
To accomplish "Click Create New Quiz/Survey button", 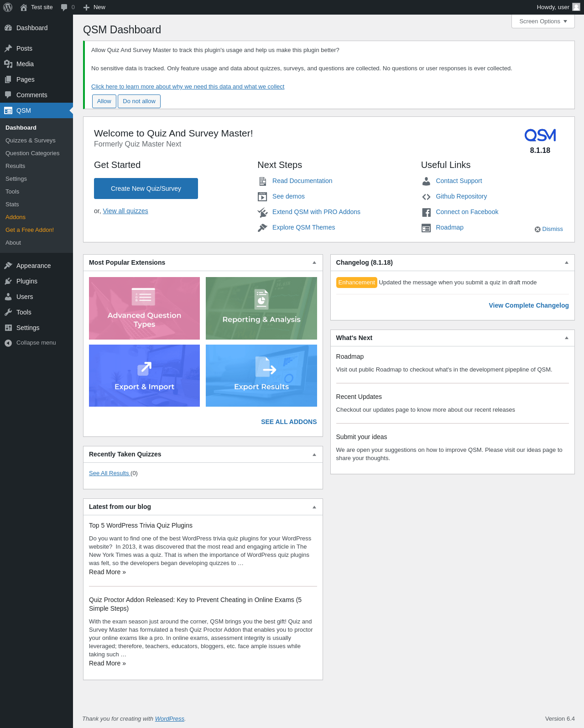I will [x=146, y=189].
